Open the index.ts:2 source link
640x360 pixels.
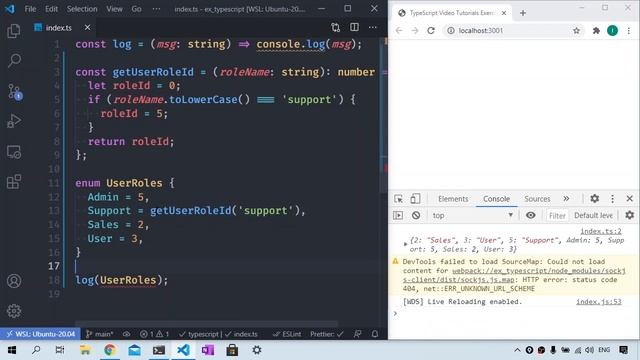pyautogui.click(x=601, y=231)
